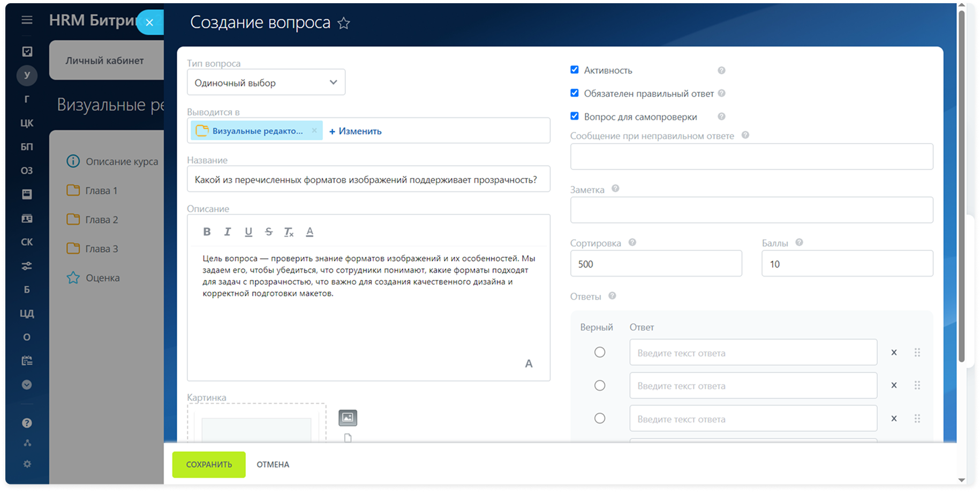Screen dimensions: 980x492
Task: Open Глава 3 folder
Action: (x=92, y=249)
